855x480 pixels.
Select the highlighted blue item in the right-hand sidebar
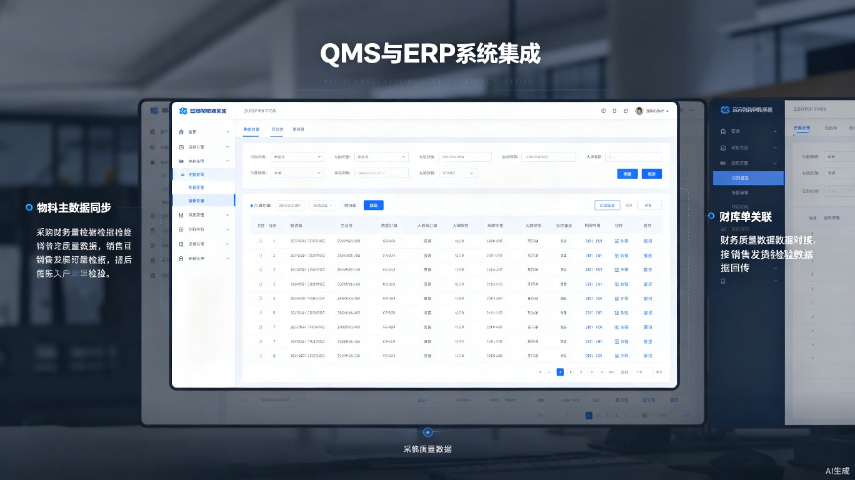pos(748,178)
